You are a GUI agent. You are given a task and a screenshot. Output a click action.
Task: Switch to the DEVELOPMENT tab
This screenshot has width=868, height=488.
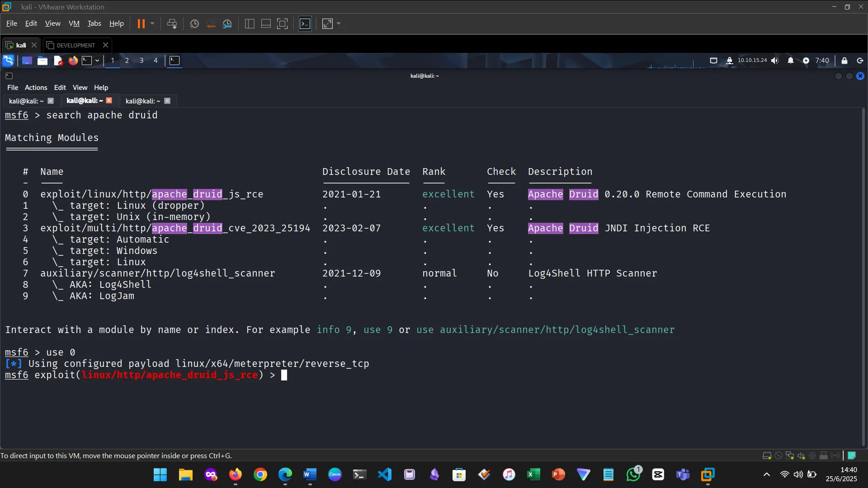click(76, 45)
